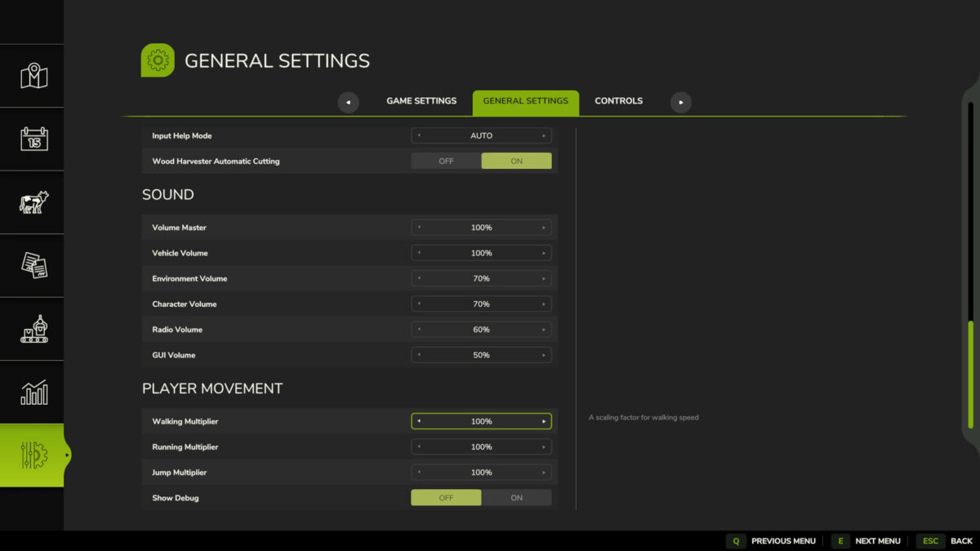Switch to the Game Settings tab
Screen dimensions: 980x551
tap(421, 100)
